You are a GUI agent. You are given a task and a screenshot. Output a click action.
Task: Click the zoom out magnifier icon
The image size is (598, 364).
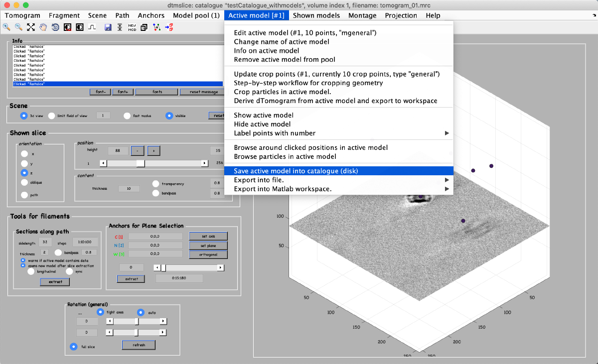pyautogui.click(x=18, y=27)
